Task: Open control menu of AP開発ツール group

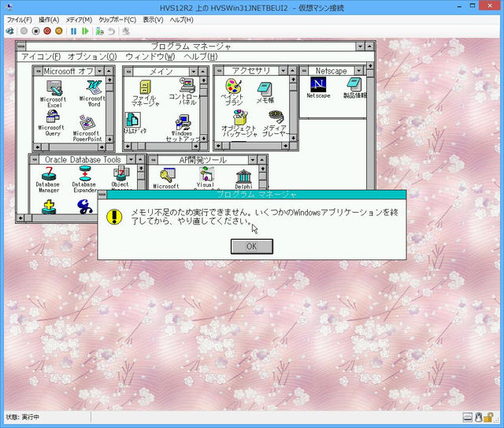Action: click(154, 160)
